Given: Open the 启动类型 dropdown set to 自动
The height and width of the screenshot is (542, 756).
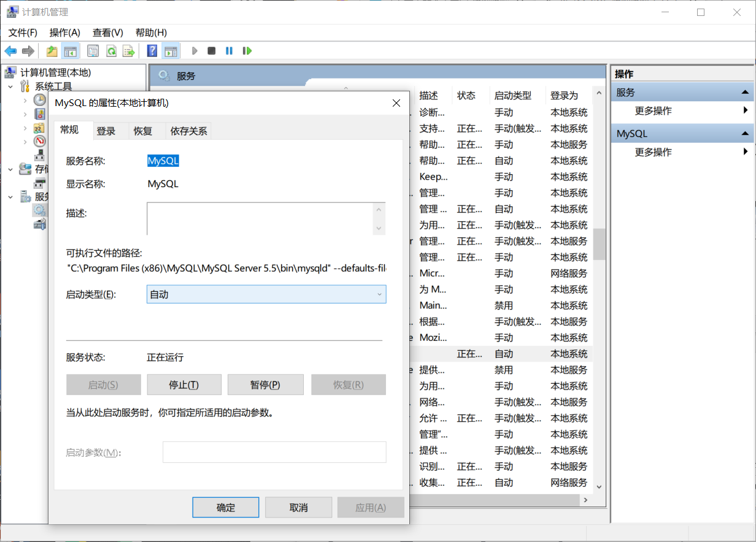Looking at the screenshot, I should tap(266, 294).
